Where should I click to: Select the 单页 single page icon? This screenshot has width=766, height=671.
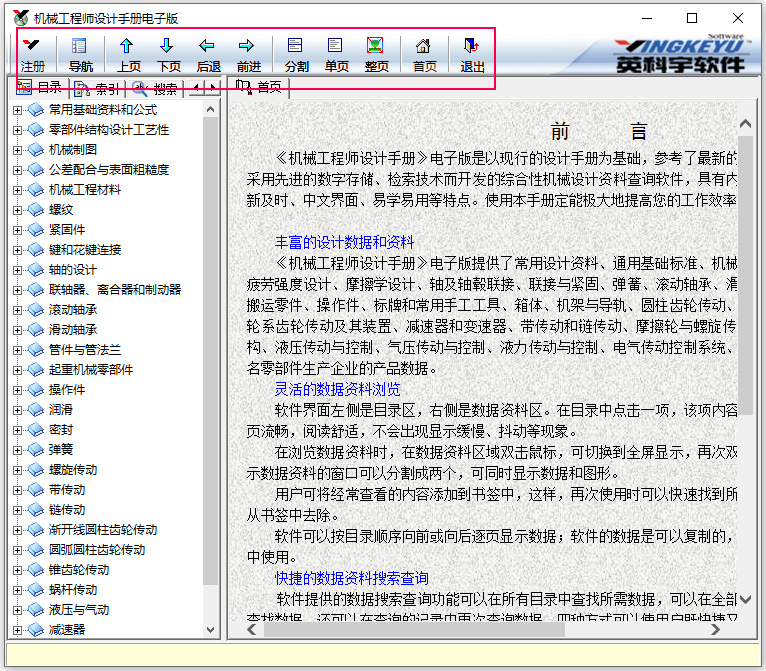pos(336,55)
